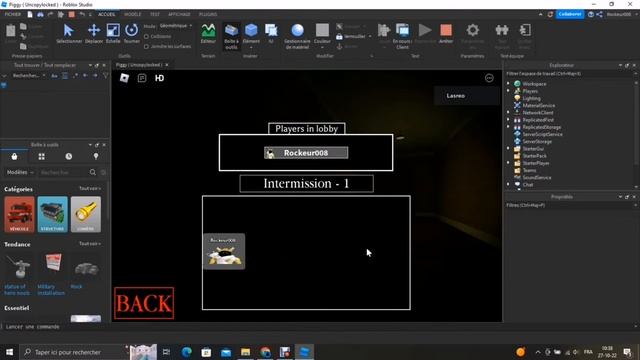Open the Gestionnaire de matériel
640x360 pixels.
[x=297, y=36]
